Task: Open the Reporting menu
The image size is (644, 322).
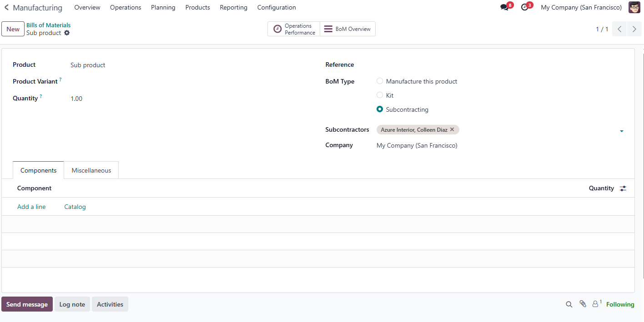Action: 234,7
